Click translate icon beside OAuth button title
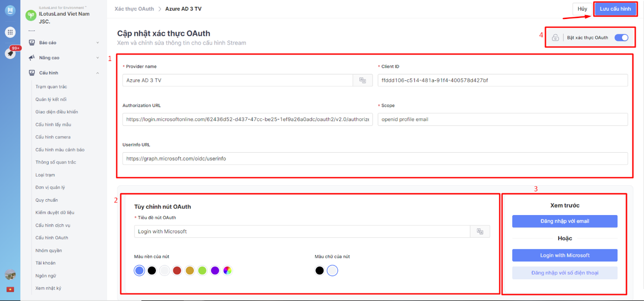This screenshot has height=301, width=644. [x=480, y=231]
